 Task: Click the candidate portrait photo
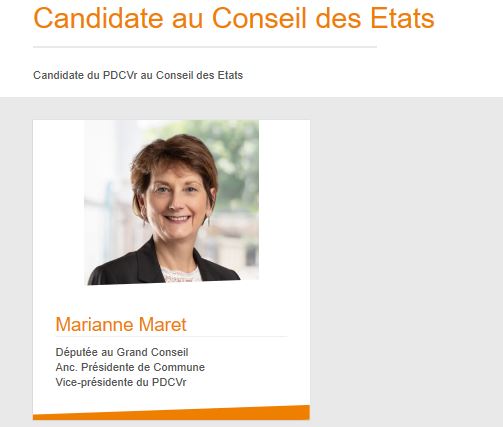pyautogui.click(x=172, y=202)
